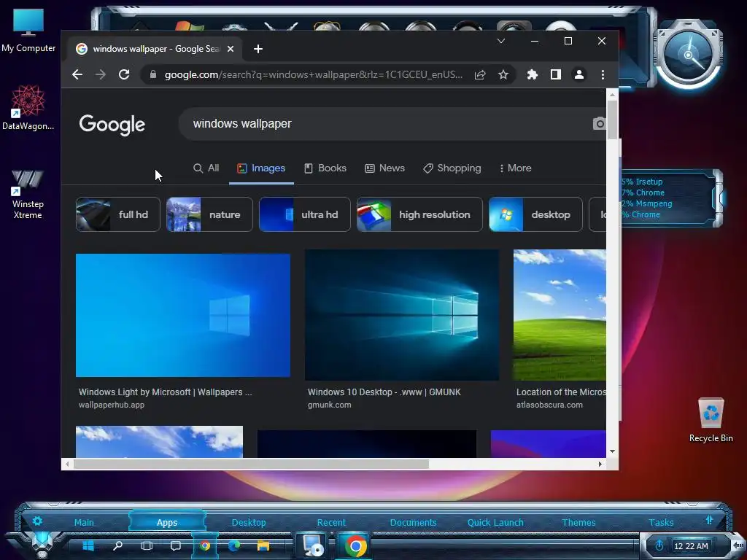Open the green hill Bliss wallpaper image
Screen dimensions: 747x560
click(x=560, y=315)
